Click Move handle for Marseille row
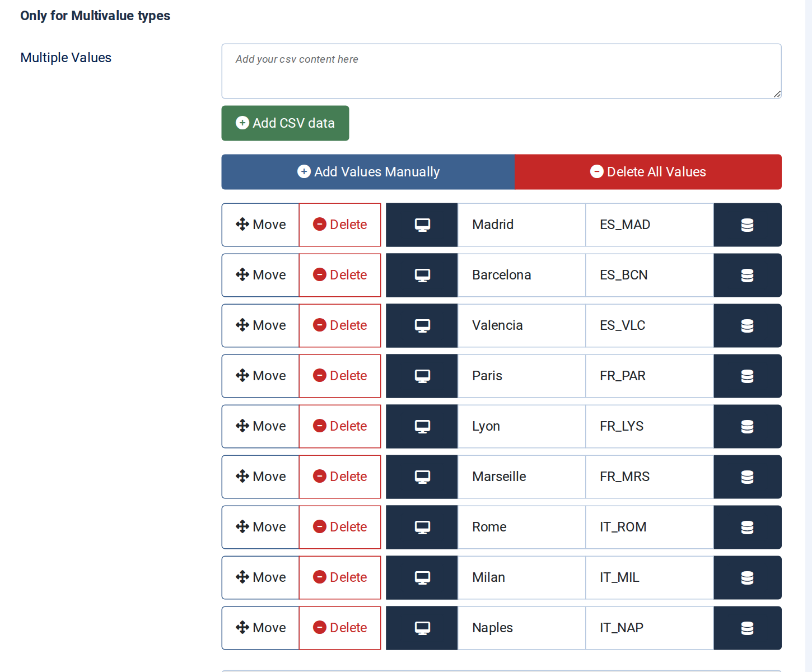The image size is (812, 672). tap(260, 477)
